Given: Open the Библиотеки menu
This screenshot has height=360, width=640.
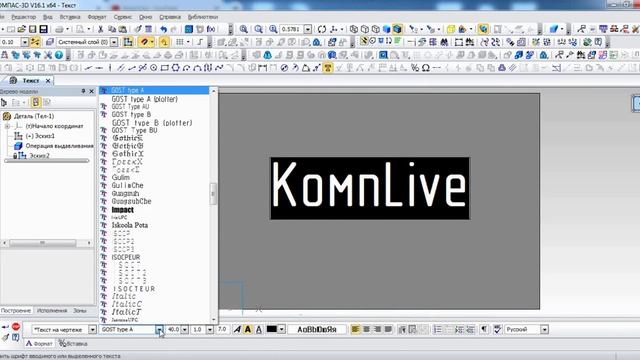Looking at the screenshot, I should tap(203, 17).
